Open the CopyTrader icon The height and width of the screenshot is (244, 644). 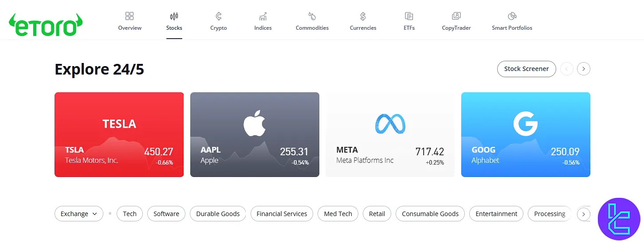coord(456,16)
